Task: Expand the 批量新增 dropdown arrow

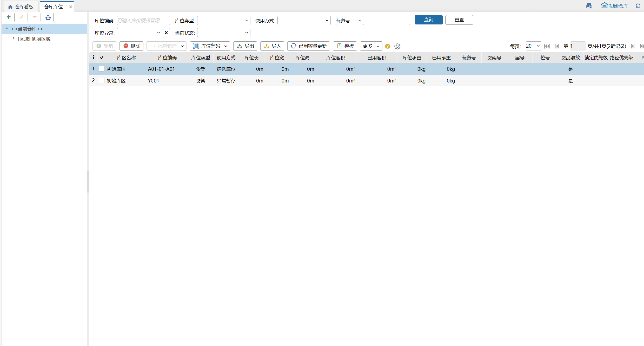Action: pyautogui.click(x=182, y=46)
